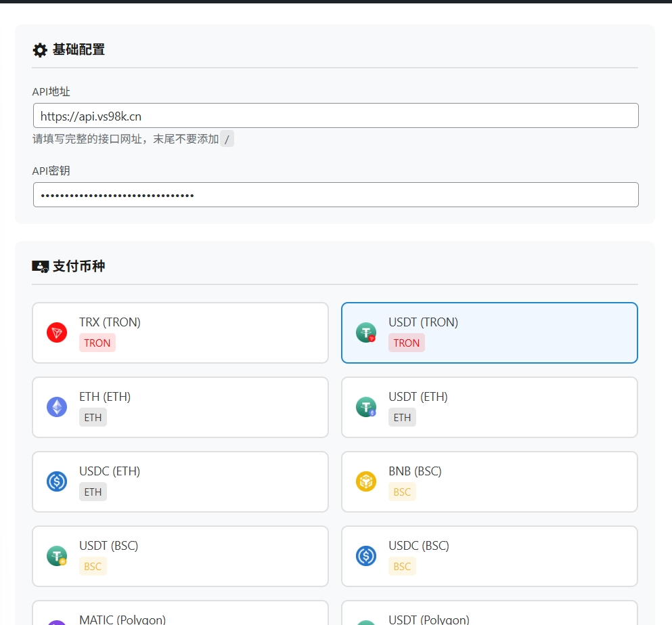Click the yellow BNB (BSC) coin icon

point(366,481)
